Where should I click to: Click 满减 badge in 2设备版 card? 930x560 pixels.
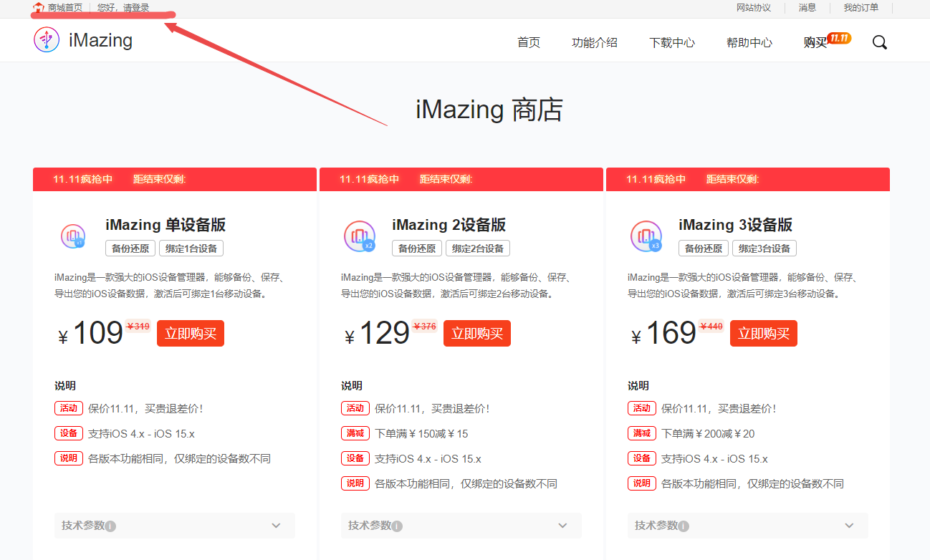click(x=355, y=433)
